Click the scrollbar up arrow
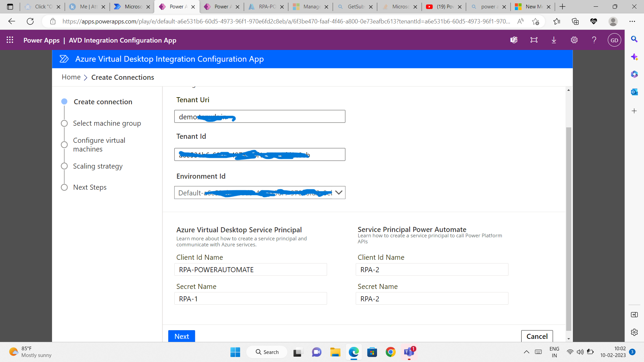 (x=568, y=90)
